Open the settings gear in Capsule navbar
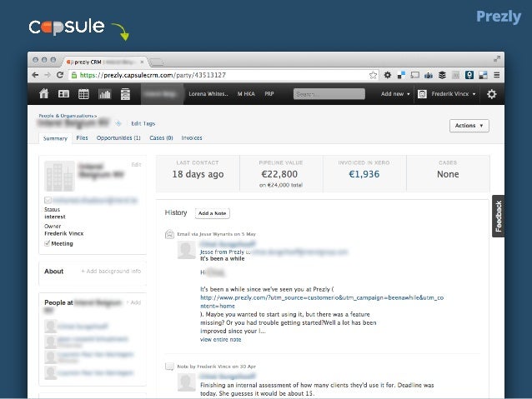The height and width of the screenshot is (399, 532). [x=491, y=94]
